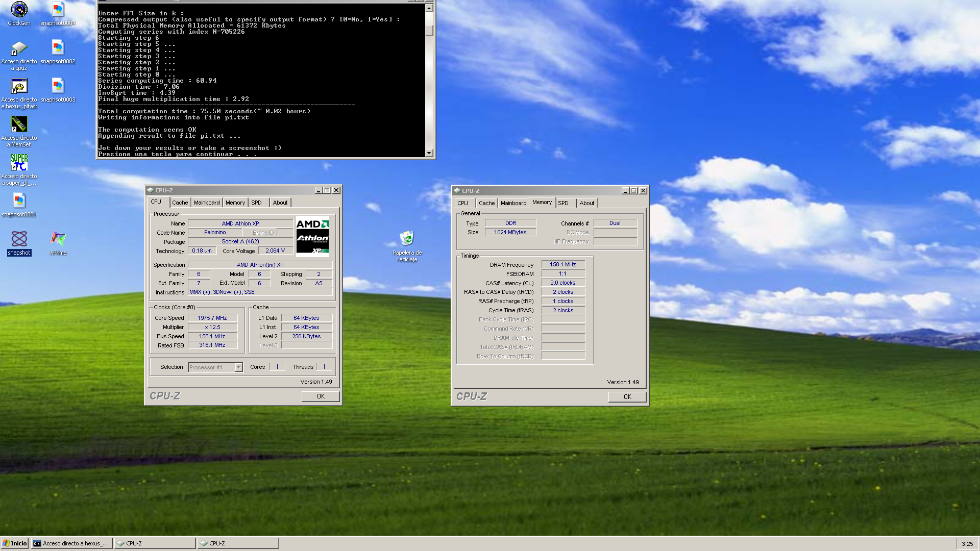980x551 pixels.
Task: Activate first CPU-Z taskbar button
Action: tap(155, 543)
